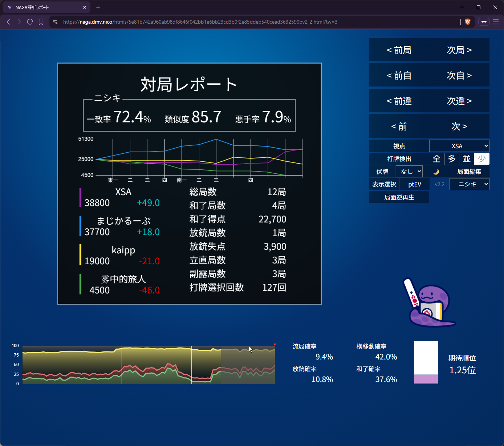504x446 pixels.
Task: Select the 少 detection level
Action: (482, 159)
